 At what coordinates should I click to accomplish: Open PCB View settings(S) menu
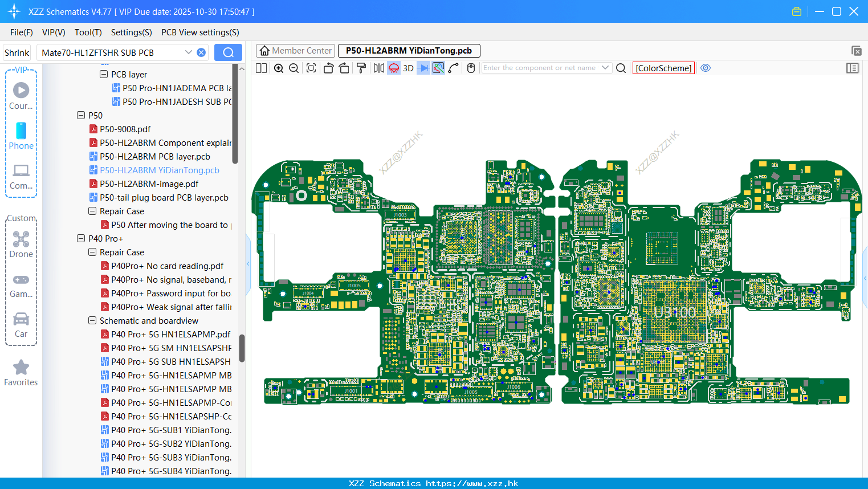click(x=200, y=32)
